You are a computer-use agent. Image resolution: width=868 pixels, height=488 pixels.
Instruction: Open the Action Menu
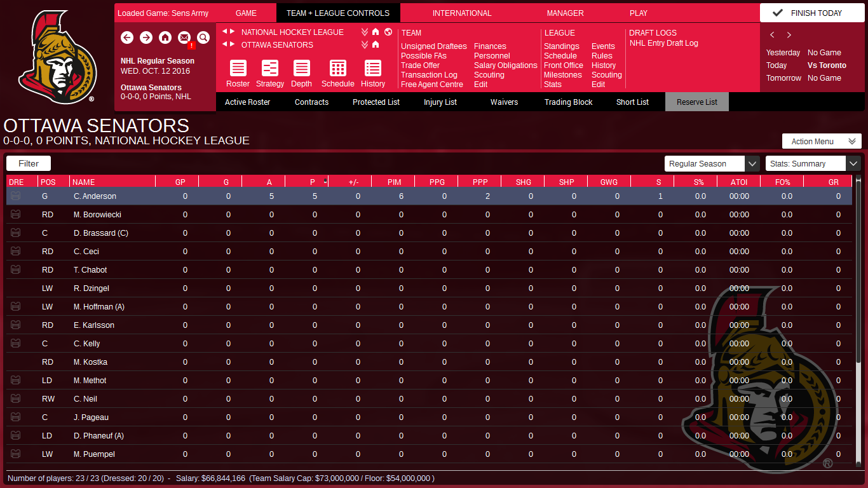821,141
